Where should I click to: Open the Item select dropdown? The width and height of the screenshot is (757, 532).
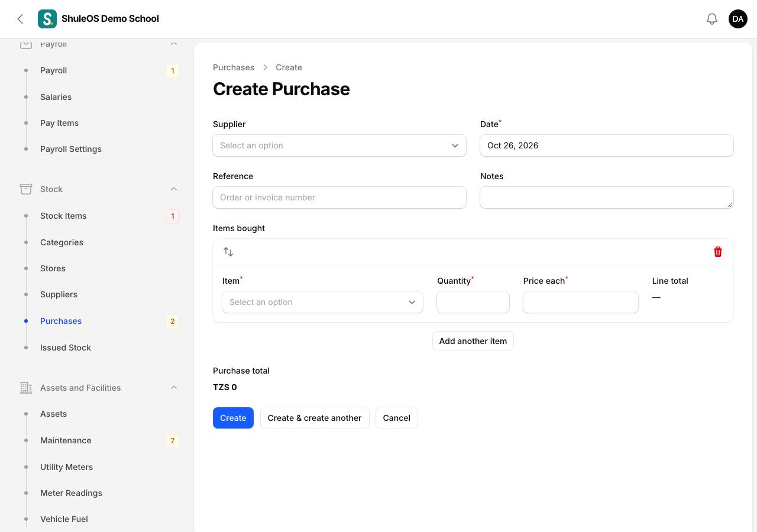[x=323, y=302]
